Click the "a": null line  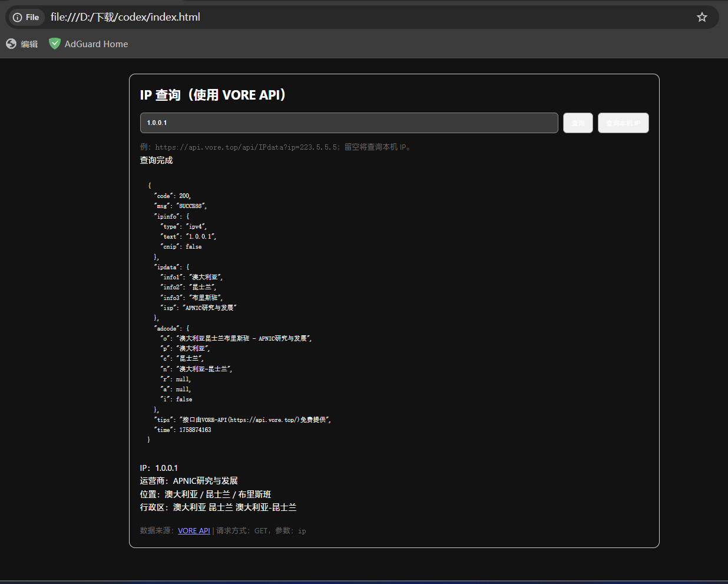pos(176,389)
